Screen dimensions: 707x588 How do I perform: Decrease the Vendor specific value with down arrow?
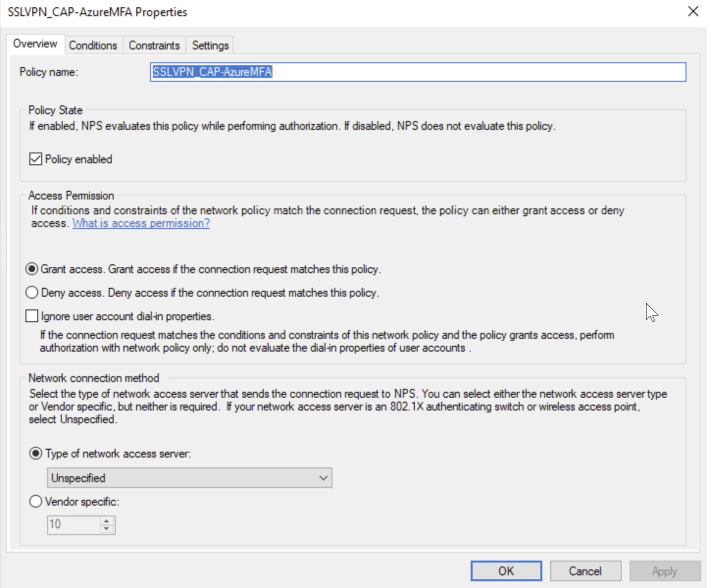point(107,529)
